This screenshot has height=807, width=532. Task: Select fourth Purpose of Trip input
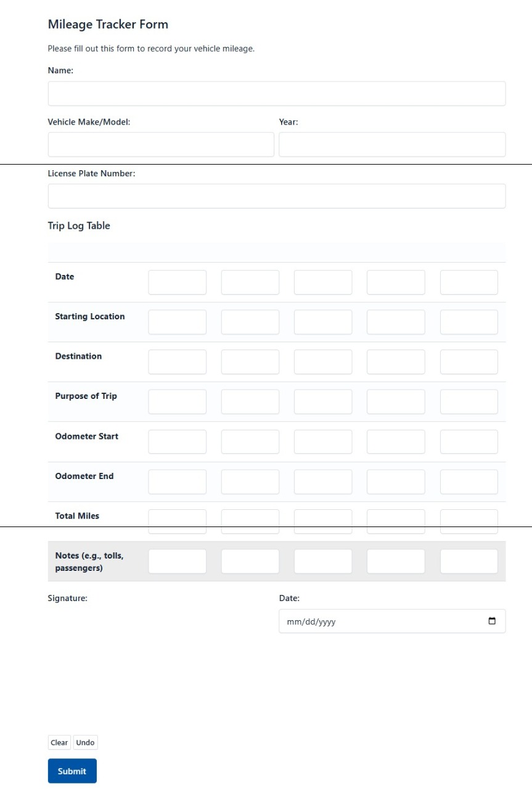tap(396, 401)
